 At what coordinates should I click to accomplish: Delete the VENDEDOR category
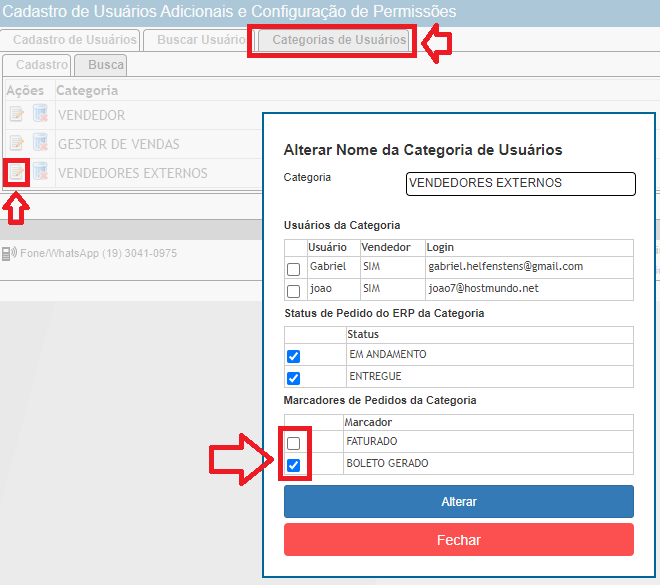click(40, 114)
